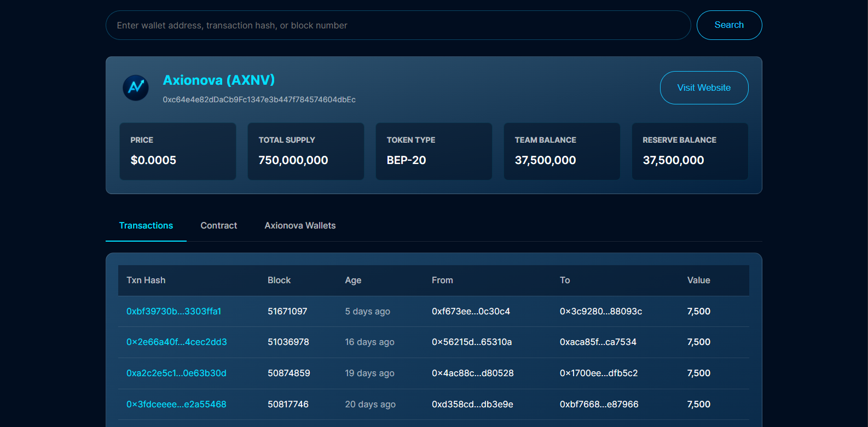Select the Axionova Wallets tab

click(300, 226)
